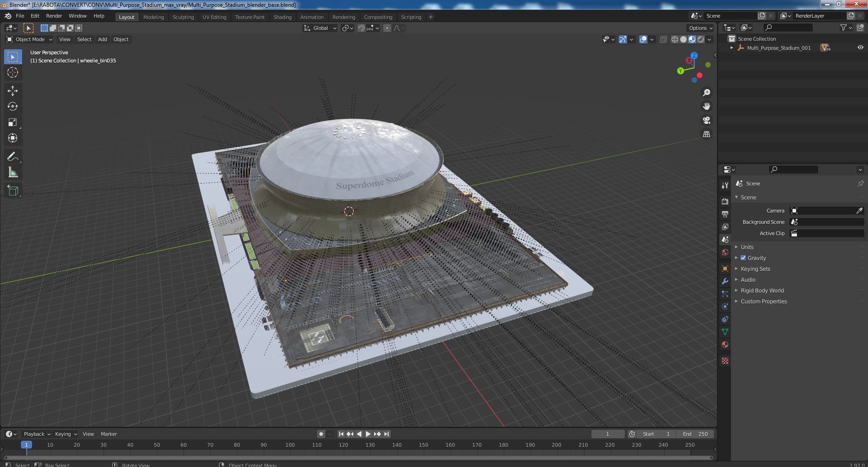Open Object Data properties icon
Viewport: 868px width, 467px height.
pos(725,332)
